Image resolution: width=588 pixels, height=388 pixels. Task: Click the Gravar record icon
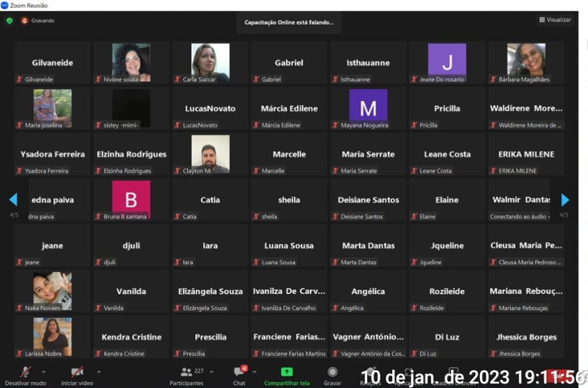(x=332, y=372)
